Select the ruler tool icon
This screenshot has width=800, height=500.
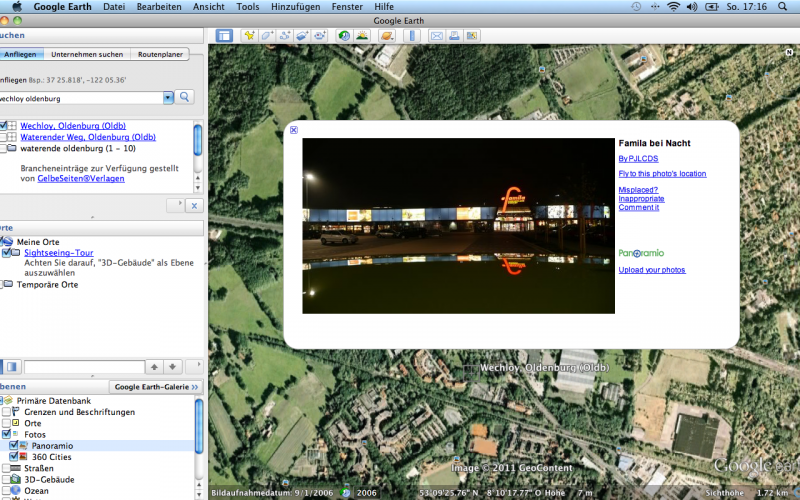[411, 36]
